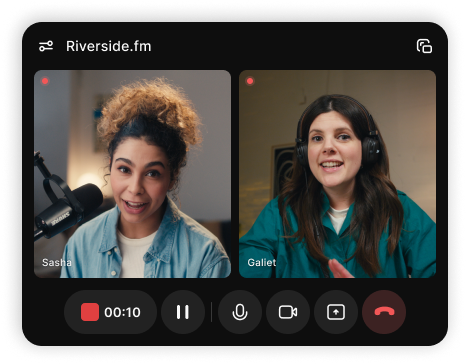This screenshot has height=364, width=466.
Task: Click Sasha's red recording indicator
Action: (45, 81)
